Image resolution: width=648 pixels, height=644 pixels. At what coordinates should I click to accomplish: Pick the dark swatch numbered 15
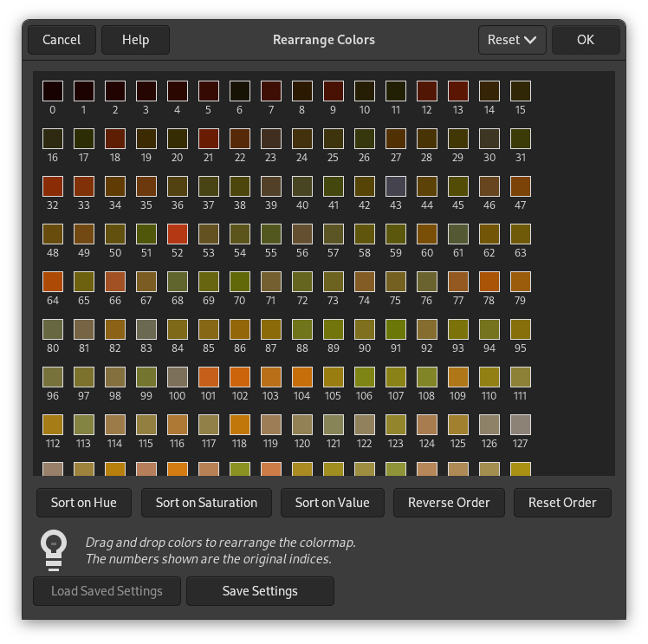[x=521, y=91]
